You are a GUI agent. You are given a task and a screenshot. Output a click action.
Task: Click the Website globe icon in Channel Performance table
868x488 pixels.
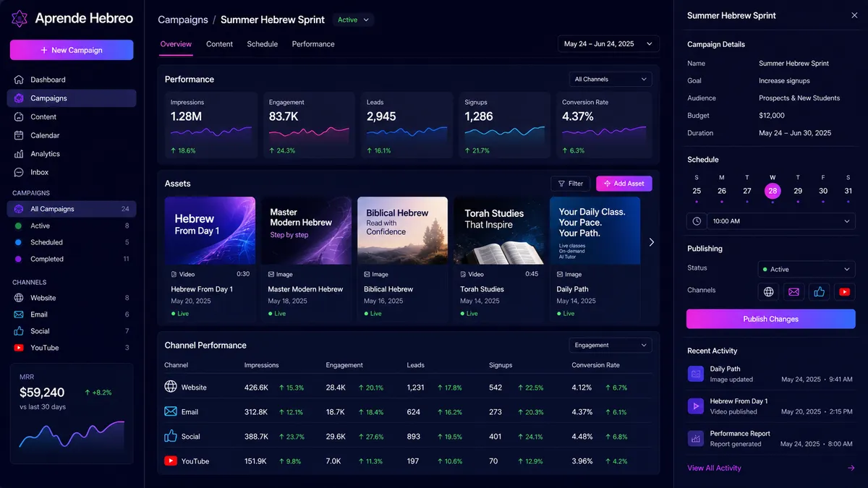coord(171,387)
